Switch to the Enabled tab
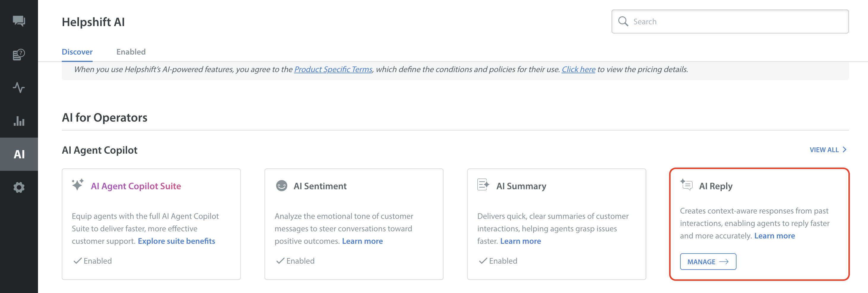 click(x=131, y=52)
